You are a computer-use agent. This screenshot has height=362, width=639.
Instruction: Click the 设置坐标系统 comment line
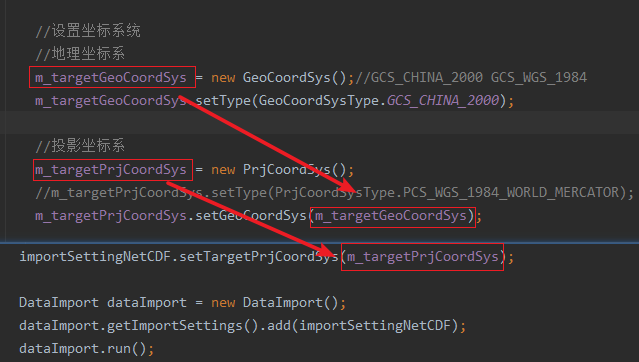click(x=88, y=31)
